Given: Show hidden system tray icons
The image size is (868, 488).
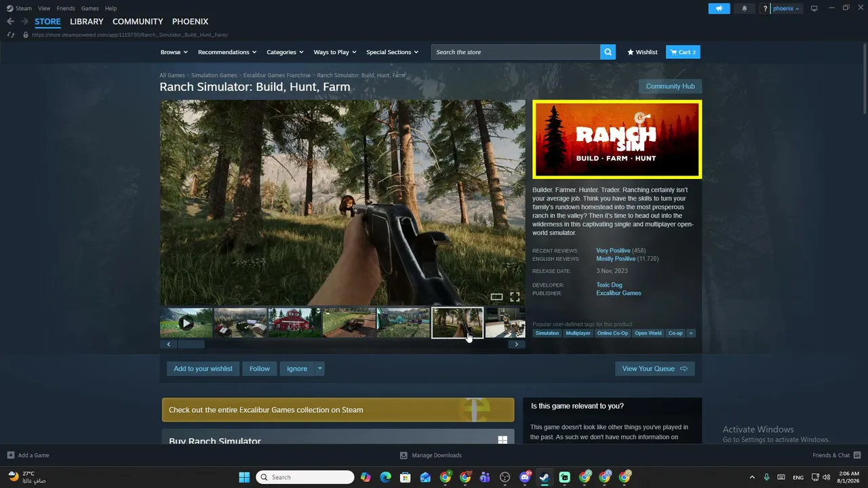Looking at the screenshot, I should point(751,477).
